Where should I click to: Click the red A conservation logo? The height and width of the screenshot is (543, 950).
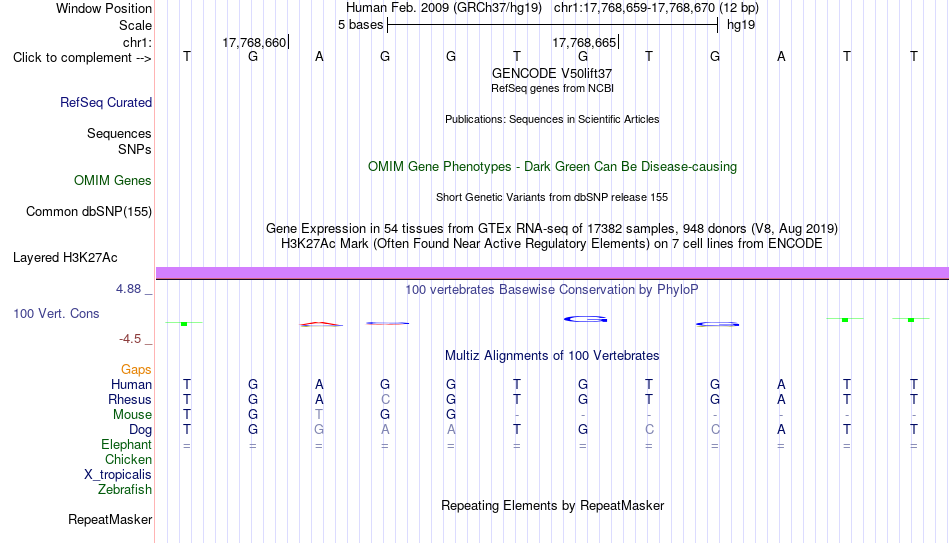click(321, 324)
